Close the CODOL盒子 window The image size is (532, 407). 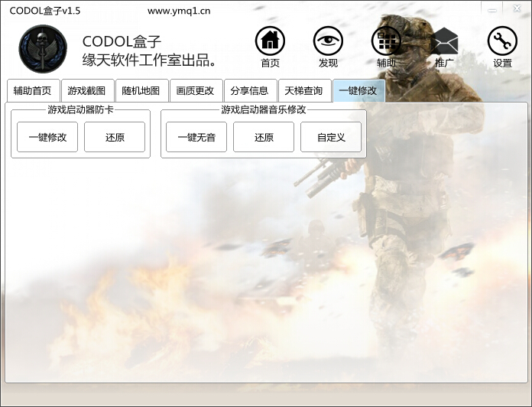515,8
